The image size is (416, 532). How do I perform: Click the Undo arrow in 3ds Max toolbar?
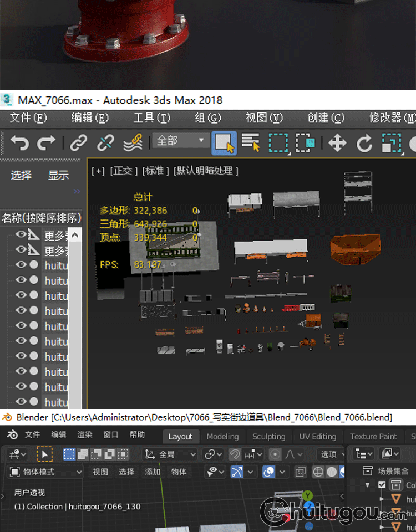click(19, 143)
